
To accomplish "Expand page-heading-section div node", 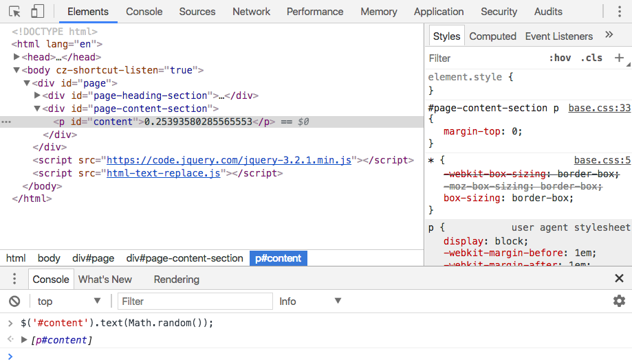I will pos(37,95).
